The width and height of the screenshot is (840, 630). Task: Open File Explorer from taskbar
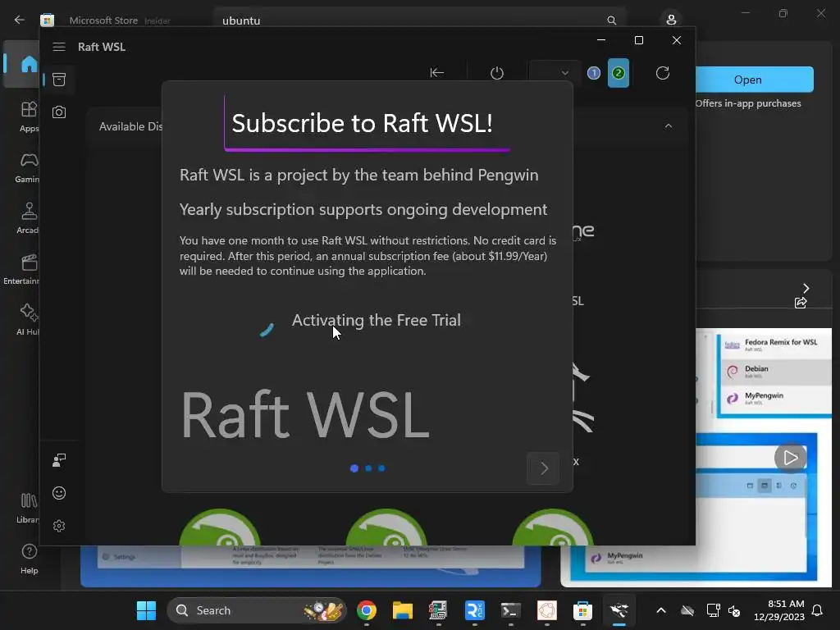(402, 610)
